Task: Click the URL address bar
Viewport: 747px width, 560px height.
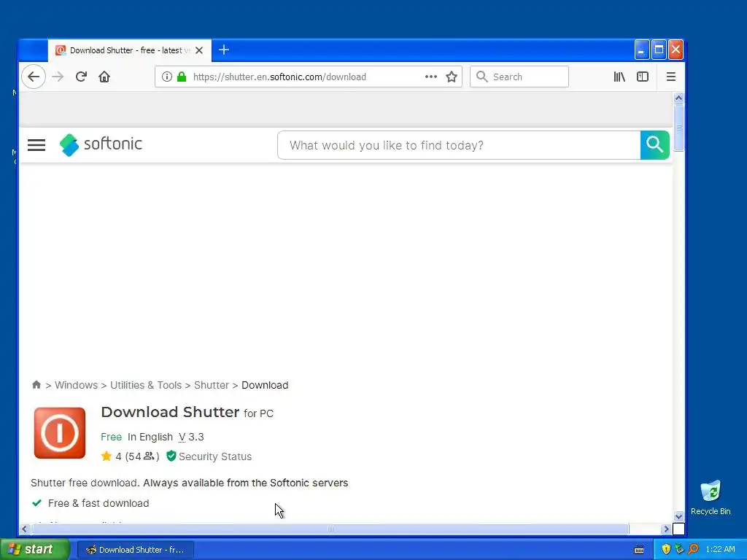Action: pyautogui.click(x=308, y=77)
